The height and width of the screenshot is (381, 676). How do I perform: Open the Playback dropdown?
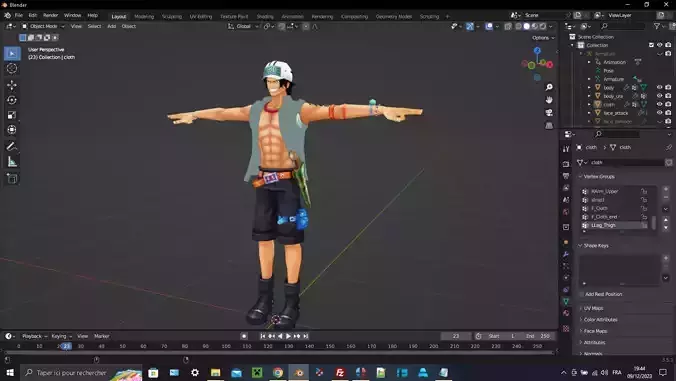34,336
